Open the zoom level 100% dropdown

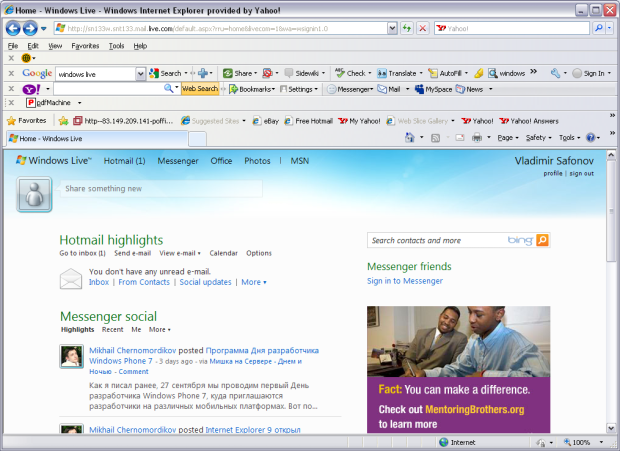pyautogui.click(x=601, y=442)
